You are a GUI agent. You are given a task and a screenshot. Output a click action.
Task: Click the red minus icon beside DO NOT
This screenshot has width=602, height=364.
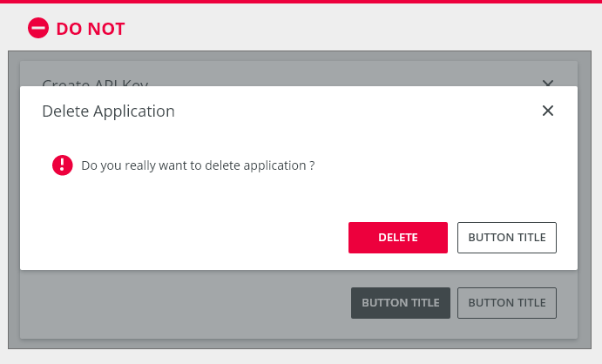tap(38, 28)
